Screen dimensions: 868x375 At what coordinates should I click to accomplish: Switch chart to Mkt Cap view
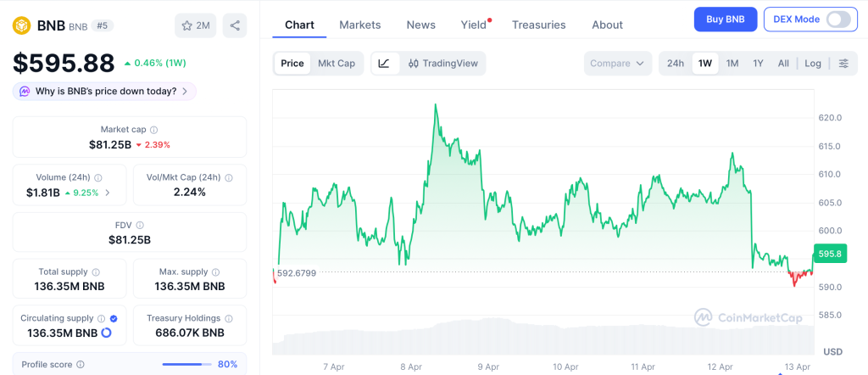pyautogui.click(x=337, y=64)
